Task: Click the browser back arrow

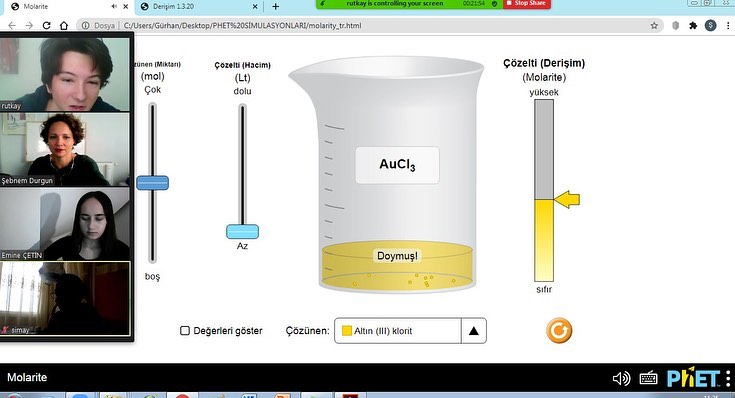Action: pos(12,25)
